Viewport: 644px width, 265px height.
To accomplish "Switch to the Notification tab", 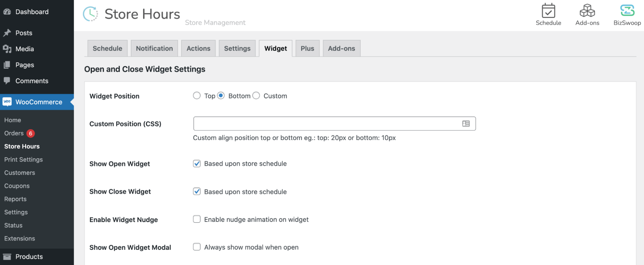I will [x=154, y=49].
